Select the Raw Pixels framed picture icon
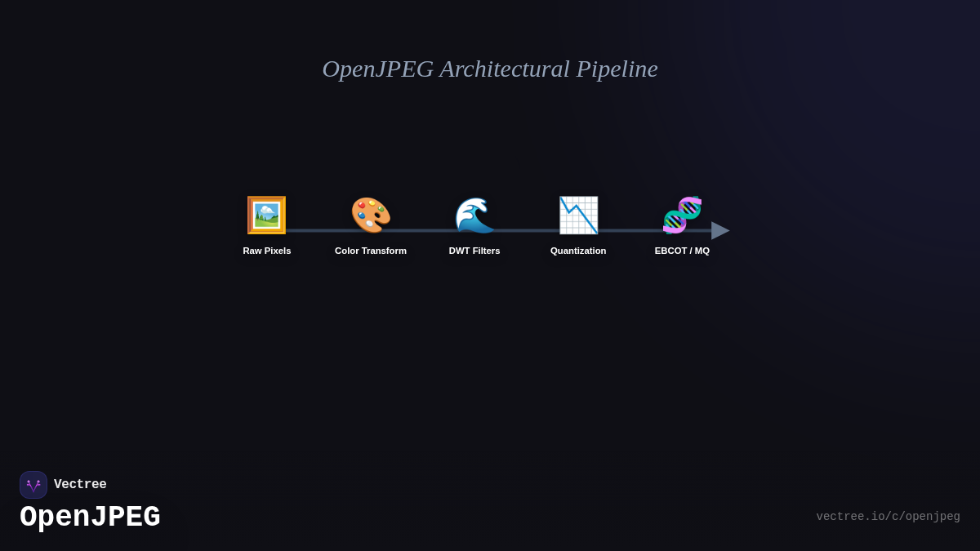This screenshot has width=980, height=551. pos(266,215)
